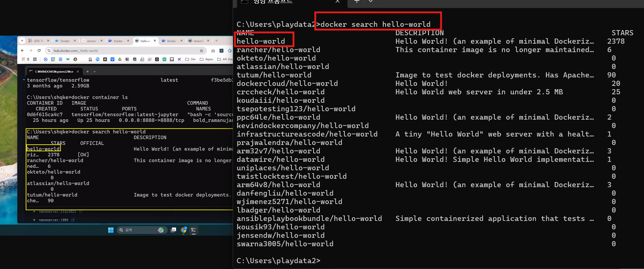
Task: Open Task View on the taskbar
Action: (x=173, y=230)
